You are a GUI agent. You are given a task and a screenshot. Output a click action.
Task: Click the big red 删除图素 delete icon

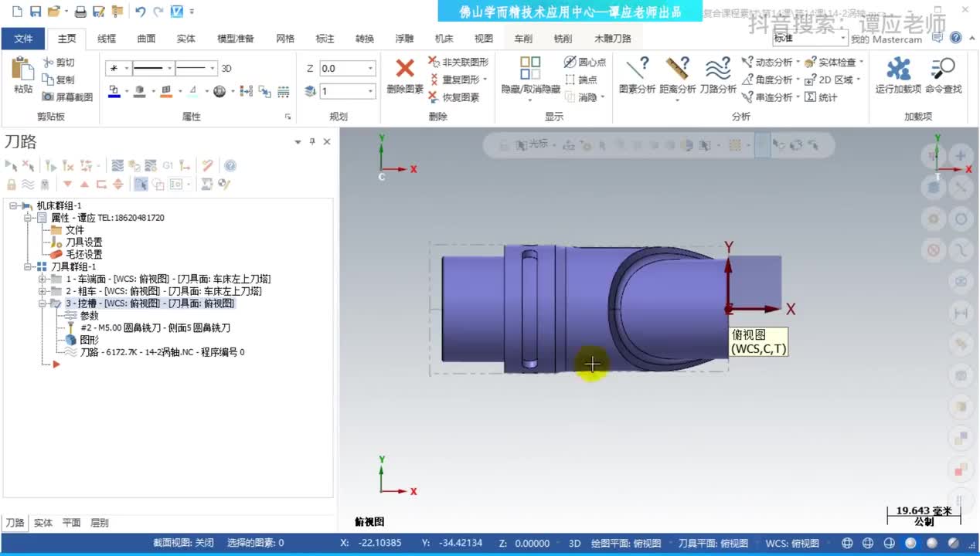coord(404,68)
